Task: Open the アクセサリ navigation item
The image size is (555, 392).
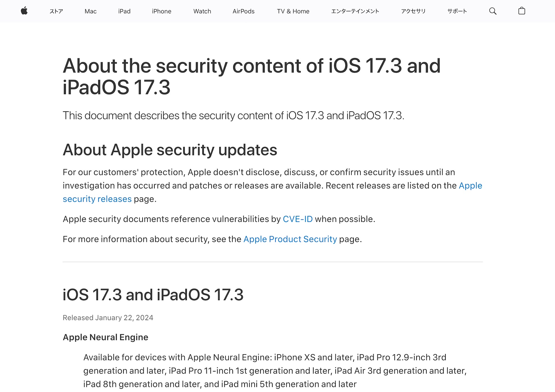Action: [x=413, y=11]
